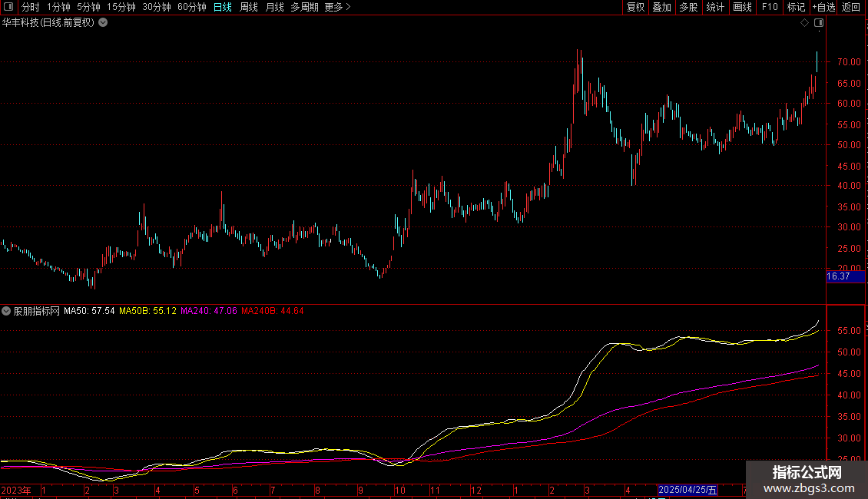Viewport: 868px width, 499px height.
Task: Click the 65.00 price axis label
Action: click(x=849, y=83)
